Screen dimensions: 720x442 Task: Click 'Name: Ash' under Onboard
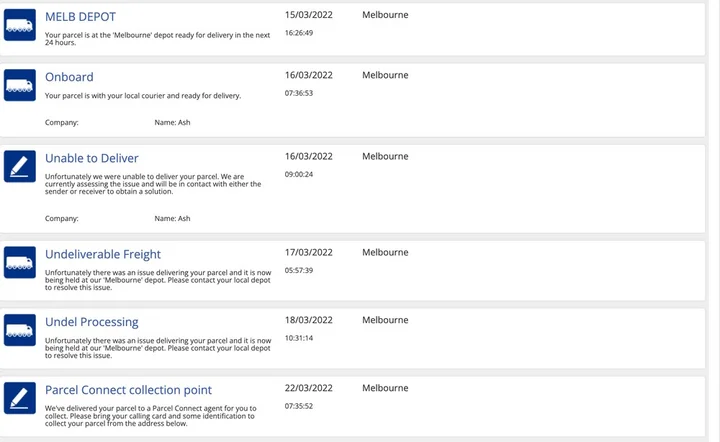(x=172, y=123)
